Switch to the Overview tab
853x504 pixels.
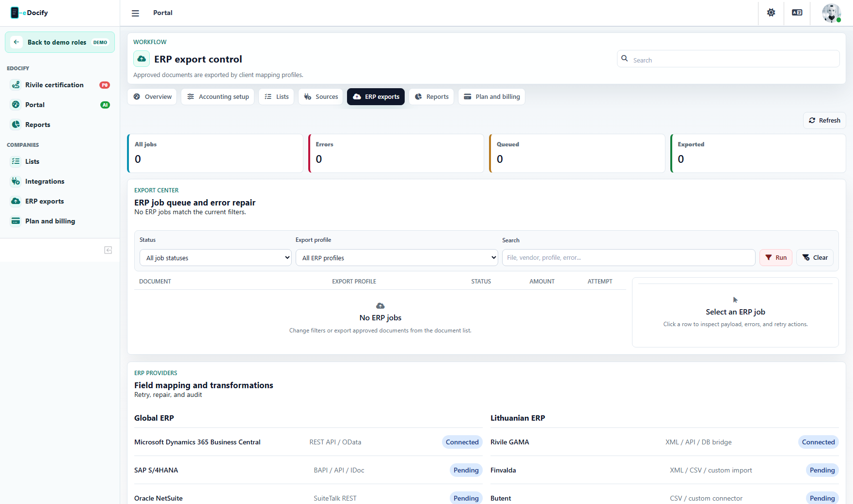(x=152, y=97)
